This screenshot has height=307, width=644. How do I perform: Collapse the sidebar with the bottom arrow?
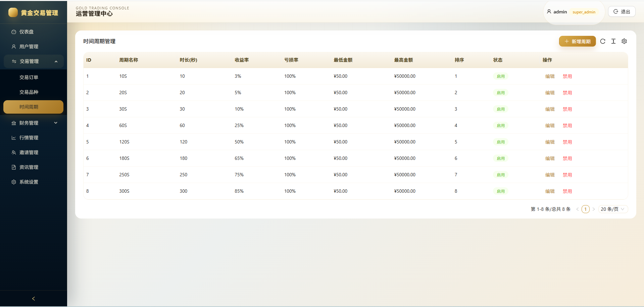pos(34,299)
